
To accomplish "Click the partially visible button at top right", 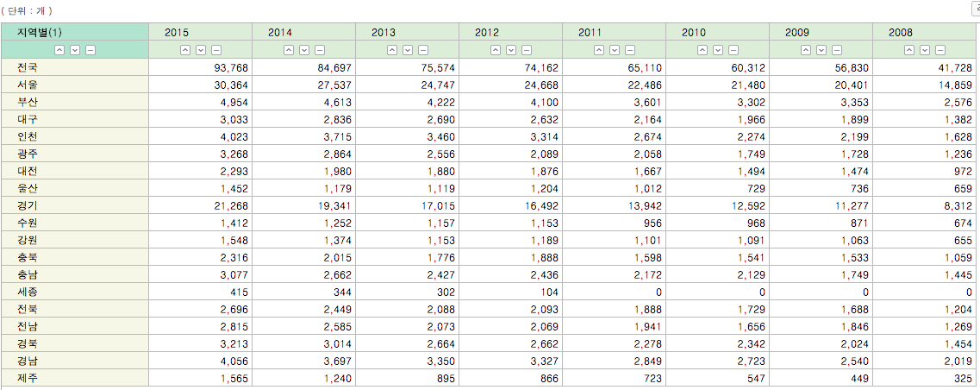I will pos(976,8).
